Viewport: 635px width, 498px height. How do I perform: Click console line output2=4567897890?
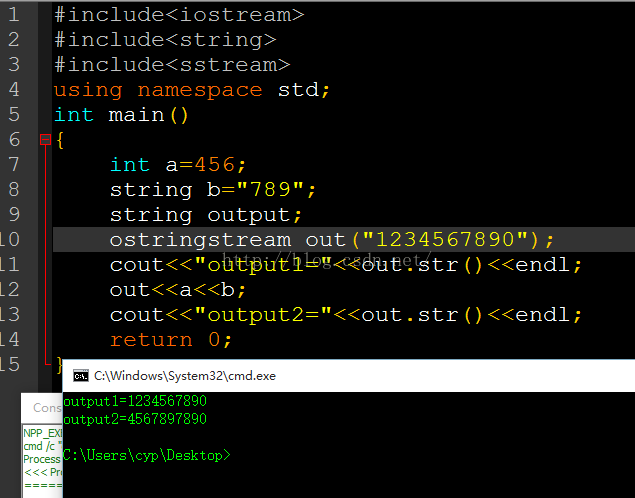(135, 419)
